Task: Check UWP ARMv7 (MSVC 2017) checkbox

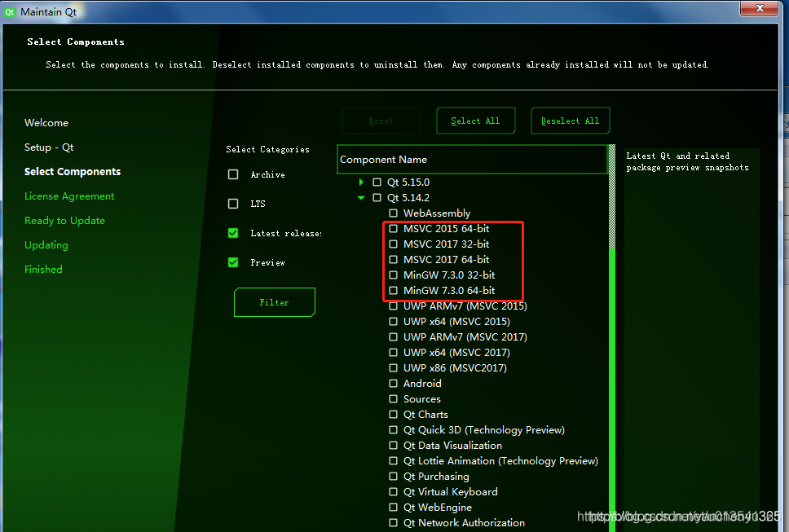Action: point(393,337)
